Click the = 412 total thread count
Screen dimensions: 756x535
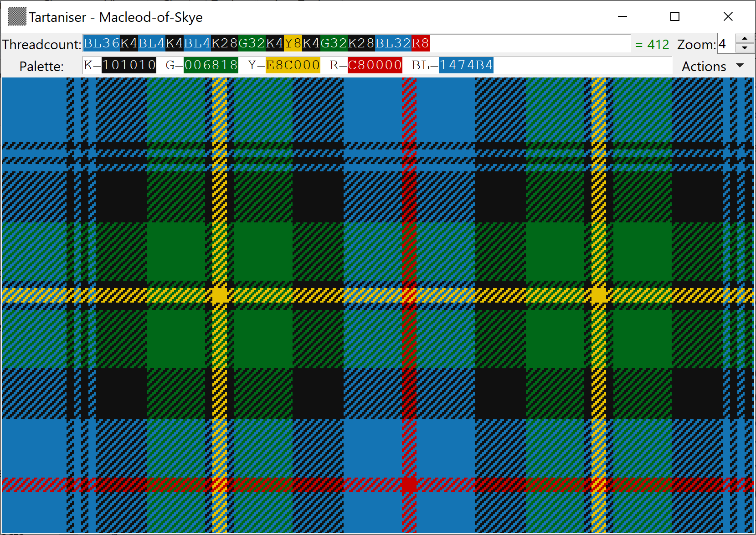pos(652,45)
